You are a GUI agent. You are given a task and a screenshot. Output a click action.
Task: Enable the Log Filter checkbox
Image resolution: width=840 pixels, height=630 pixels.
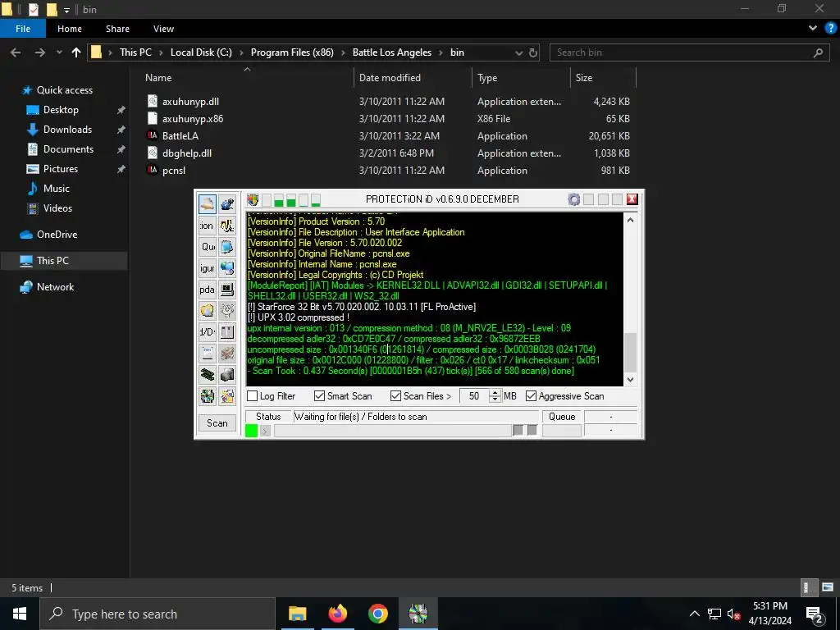[x=253, y=396]
